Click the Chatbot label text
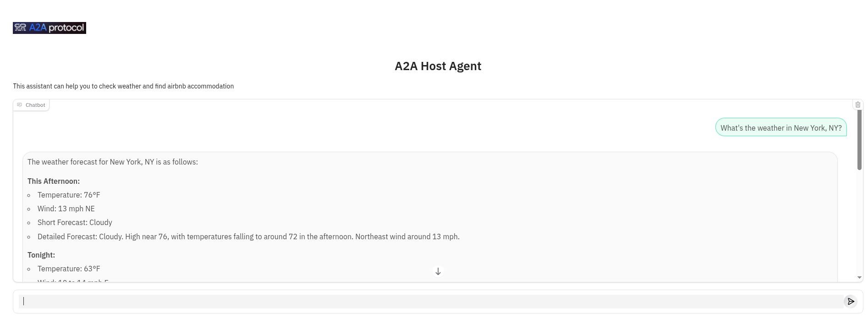 (x=35, y=105)
